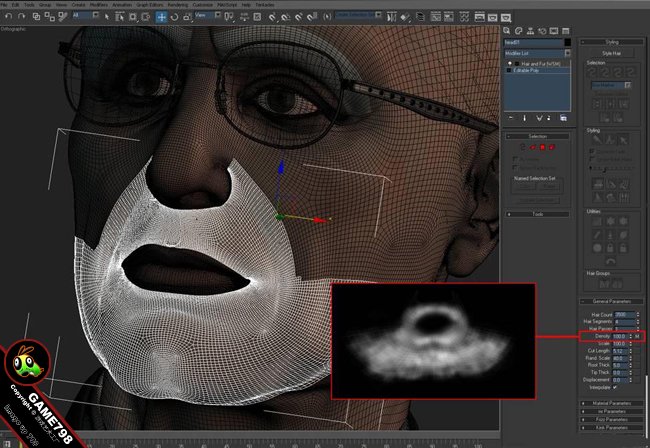Open the reference coordinate View dropdown
Viewport: 650px width, 448px height.
click(x=208, y=15)
